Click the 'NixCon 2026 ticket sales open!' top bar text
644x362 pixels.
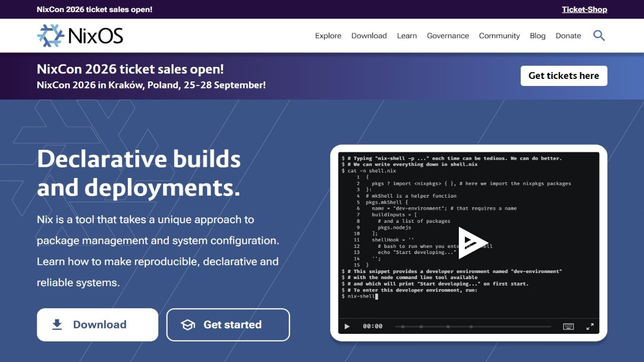pos(95,9)
